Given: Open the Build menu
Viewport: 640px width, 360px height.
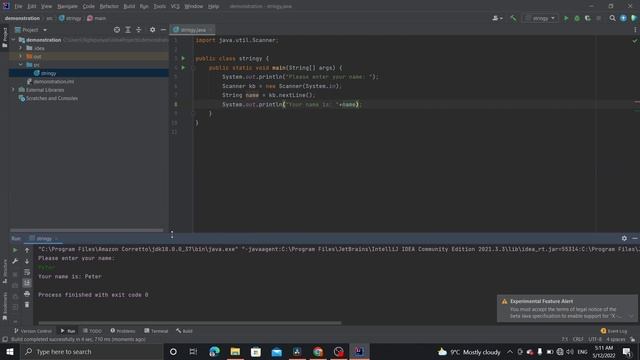Looking at the screenshot, I should pyautogui.click(x=129, y=7).
